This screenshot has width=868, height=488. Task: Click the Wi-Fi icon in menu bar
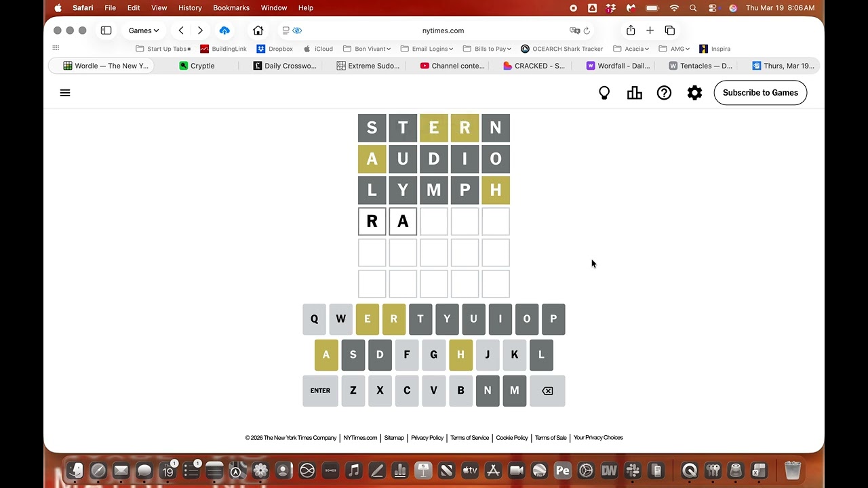tap(674, 8)
